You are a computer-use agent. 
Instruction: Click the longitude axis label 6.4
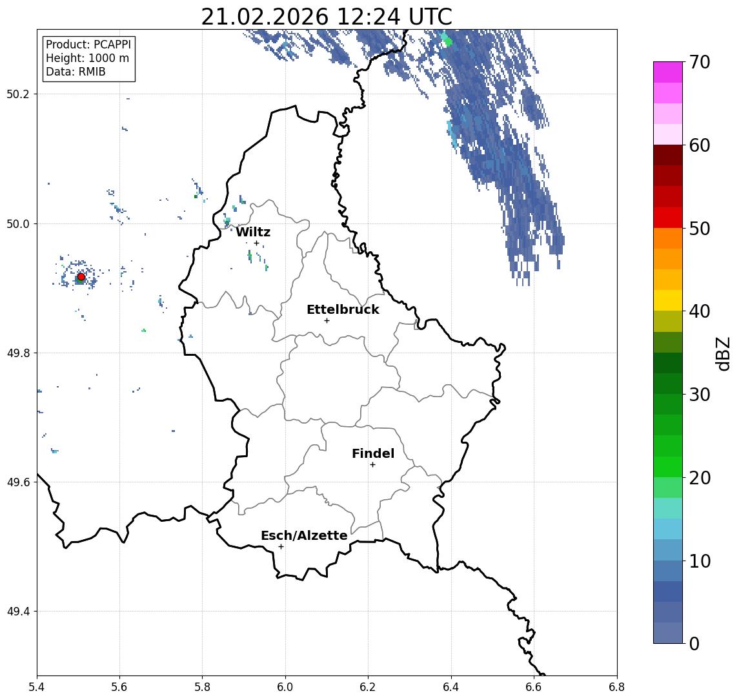coord(451,687)
